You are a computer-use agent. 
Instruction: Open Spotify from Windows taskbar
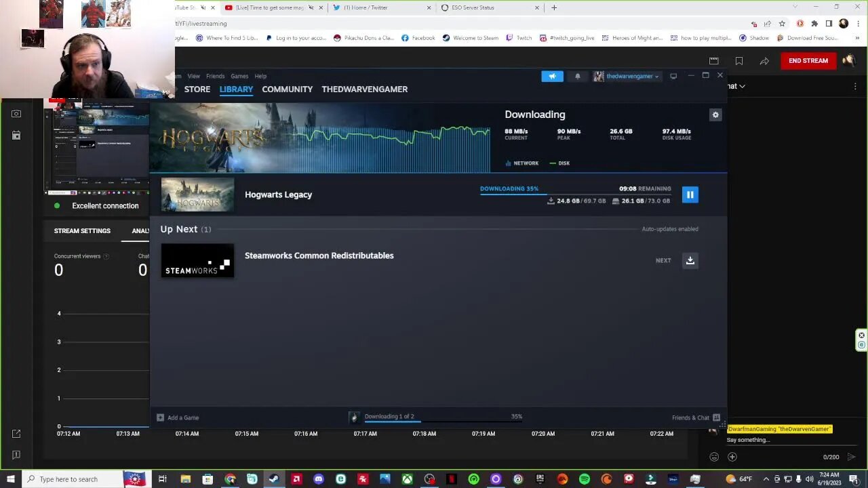(585, 479)
